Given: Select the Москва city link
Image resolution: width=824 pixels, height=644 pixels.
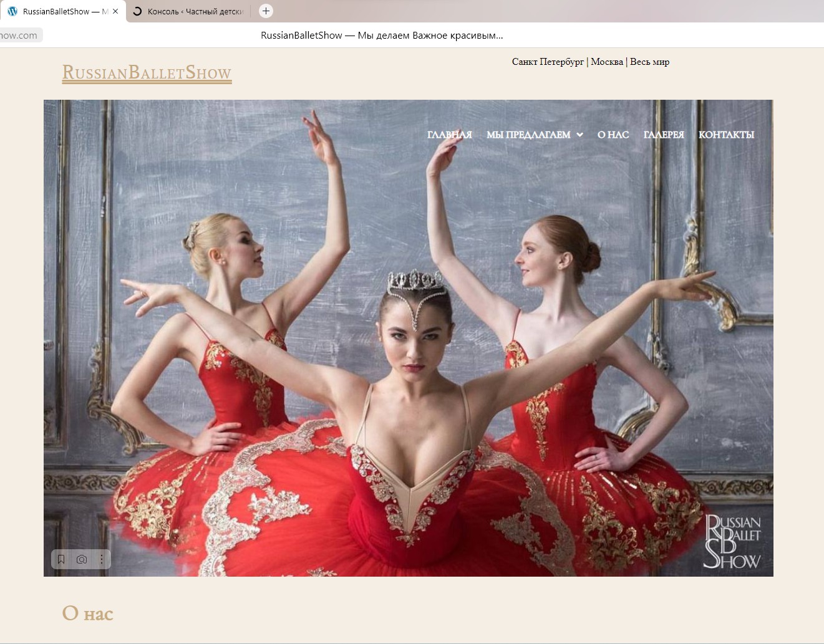Looking at the screenshot, I should pyautogui.click(x=607, y=62).
